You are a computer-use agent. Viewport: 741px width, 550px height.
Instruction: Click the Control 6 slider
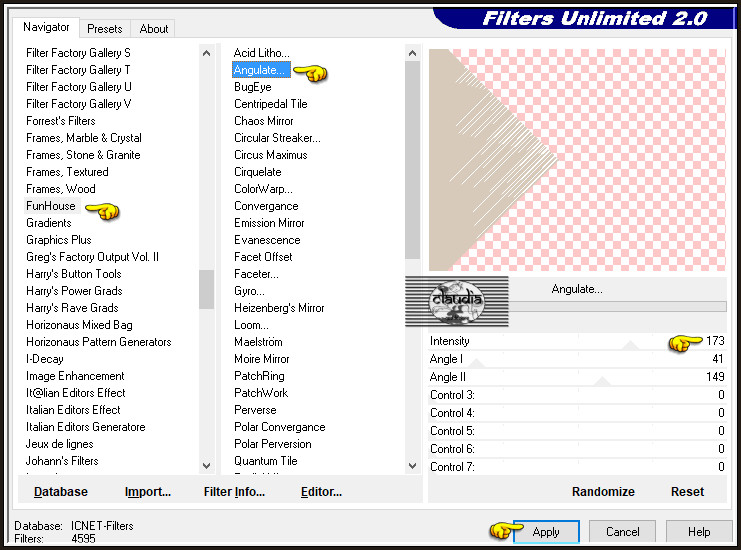(577, 449)
